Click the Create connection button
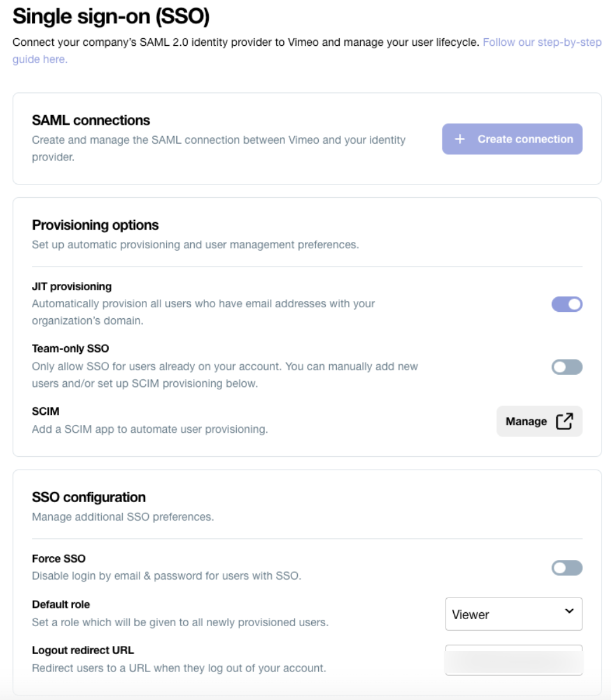 (x=512, y=139)
